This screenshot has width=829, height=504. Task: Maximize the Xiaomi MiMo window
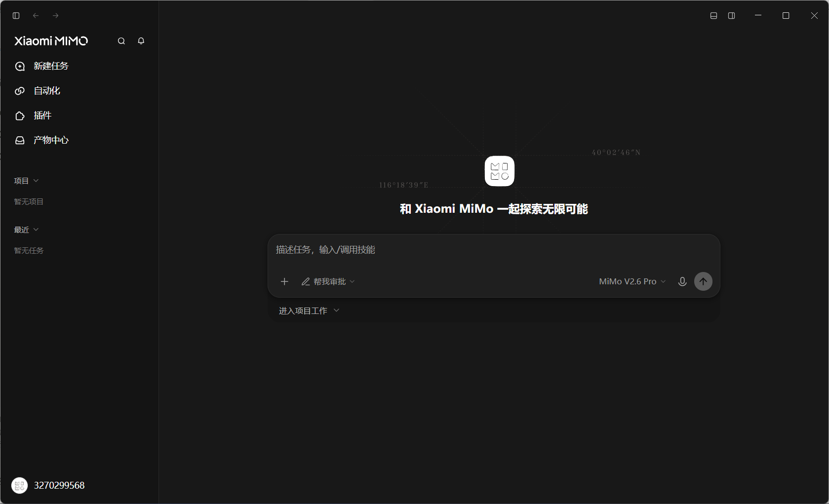tap(786, 16)
